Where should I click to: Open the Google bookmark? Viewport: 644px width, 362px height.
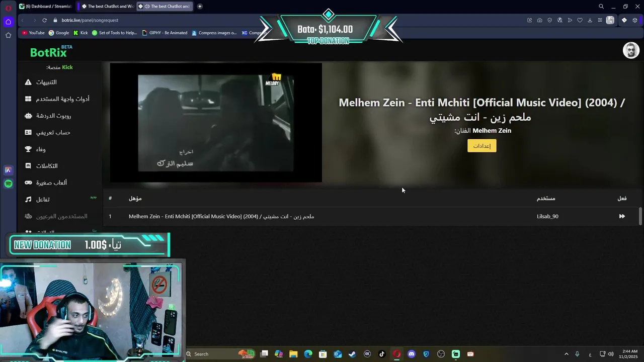(x=59, y=33)
